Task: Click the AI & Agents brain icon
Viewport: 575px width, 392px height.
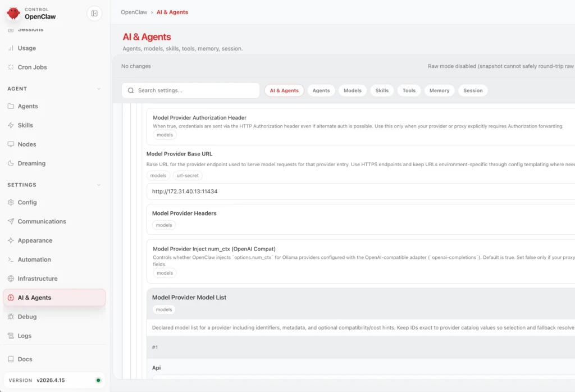Action: (x=11, y=298)
